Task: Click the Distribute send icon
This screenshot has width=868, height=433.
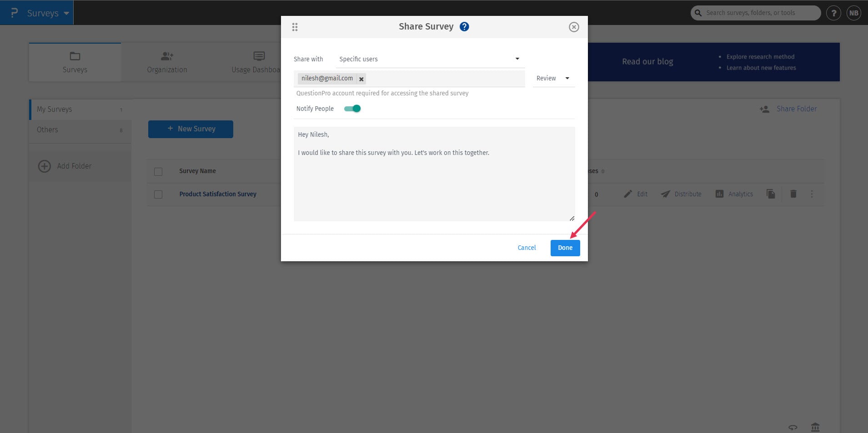Action: coord(665,194)
